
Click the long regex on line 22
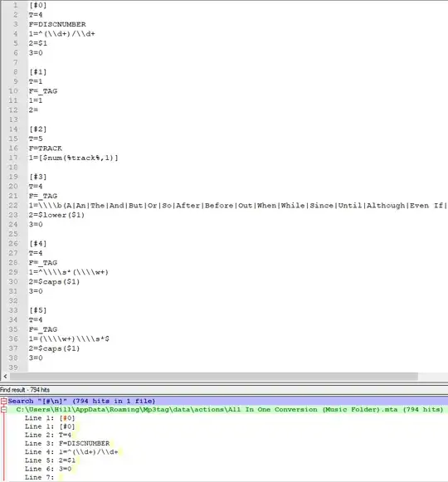(238, 206)
